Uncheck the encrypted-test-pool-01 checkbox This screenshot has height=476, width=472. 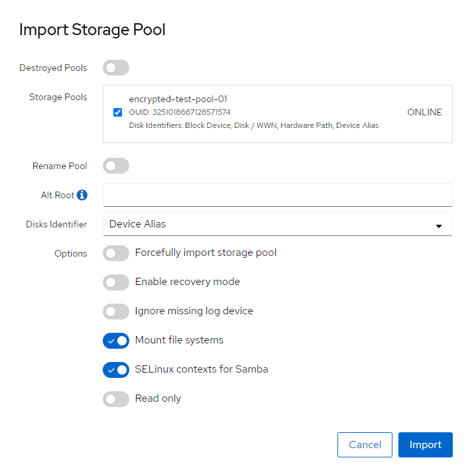[118, 112]
